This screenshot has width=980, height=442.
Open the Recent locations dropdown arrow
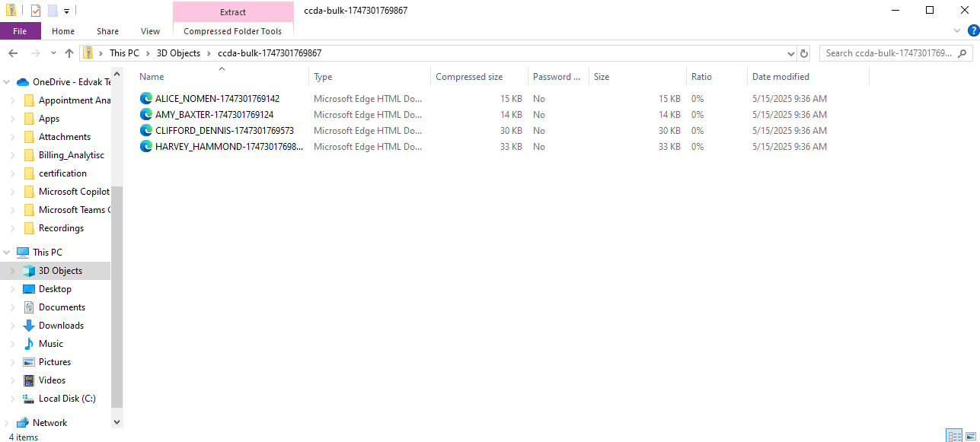(x=53, y=53)
